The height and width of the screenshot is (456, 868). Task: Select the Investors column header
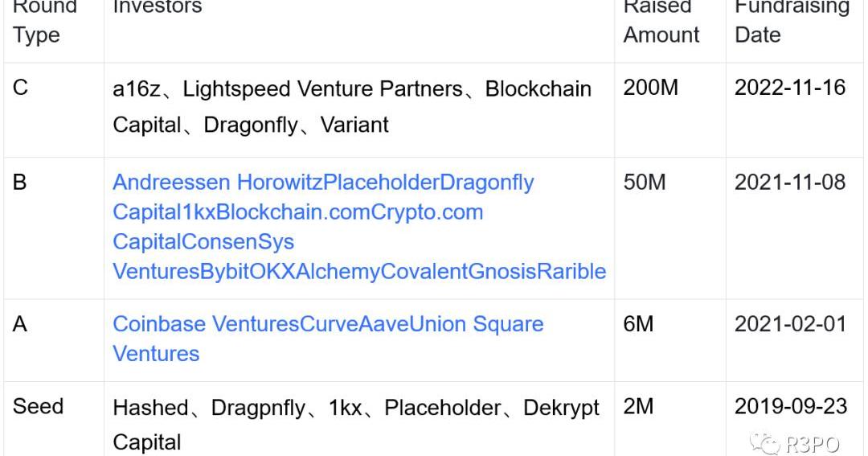click(158, 6)
